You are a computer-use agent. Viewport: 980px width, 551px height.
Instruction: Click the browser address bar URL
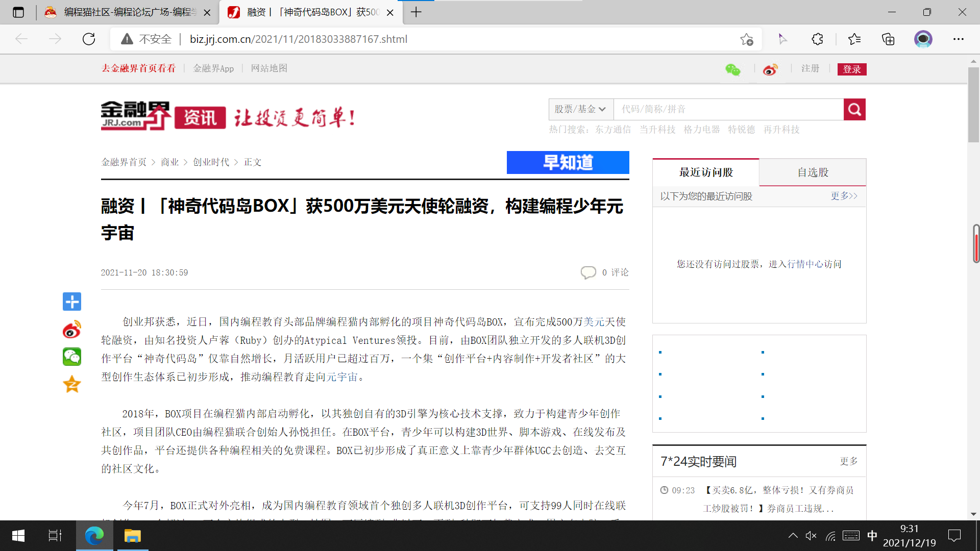pos(299,39)
